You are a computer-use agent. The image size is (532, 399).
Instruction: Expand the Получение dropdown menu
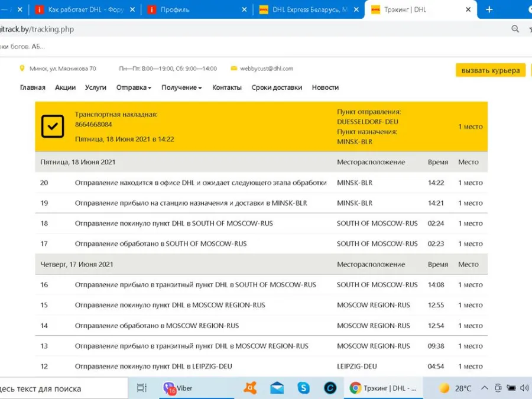coord(181,87)
